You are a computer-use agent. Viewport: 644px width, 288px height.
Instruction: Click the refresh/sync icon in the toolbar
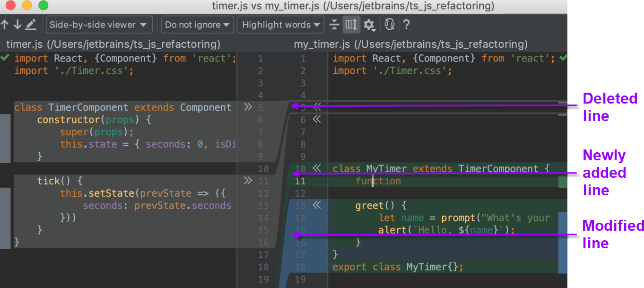pos(390,25)
